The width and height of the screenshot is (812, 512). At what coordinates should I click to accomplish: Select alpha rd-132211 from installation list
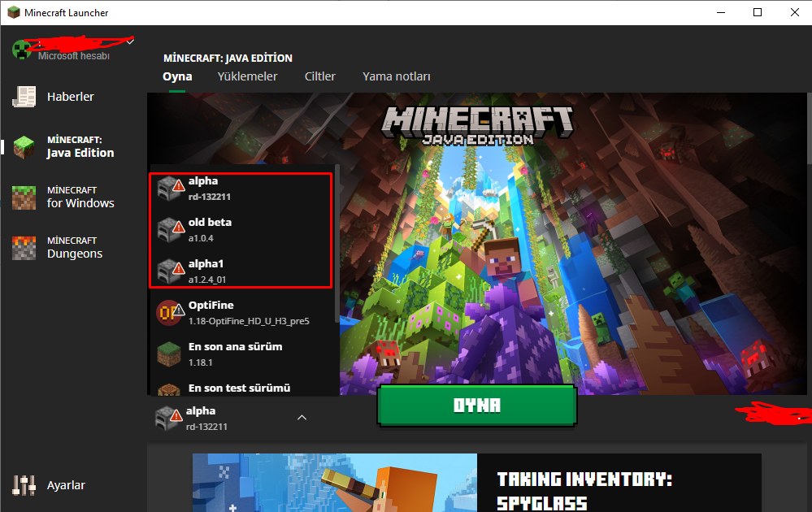click(242, 189)
